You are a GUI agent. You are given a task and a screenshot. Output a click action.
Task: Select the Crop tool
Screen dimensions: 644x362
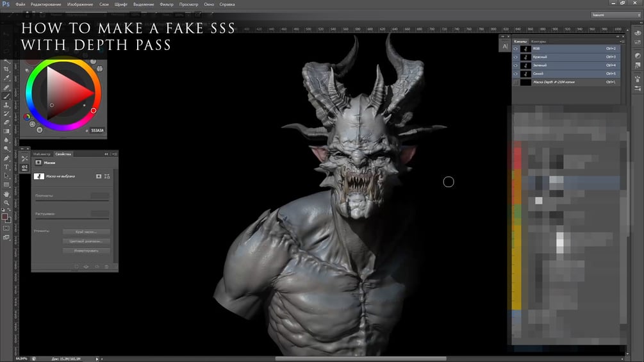6,69
